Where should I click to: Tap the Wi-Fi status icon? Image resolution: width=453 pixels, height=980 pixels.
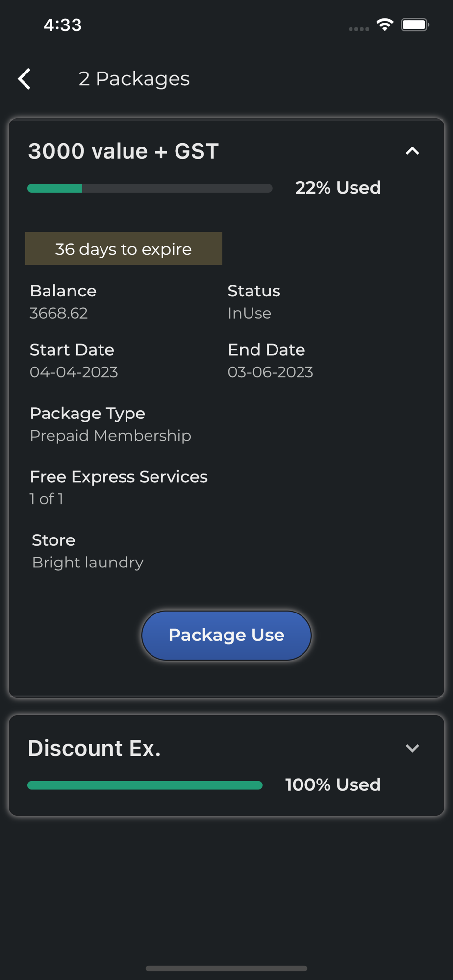point(385,24)
